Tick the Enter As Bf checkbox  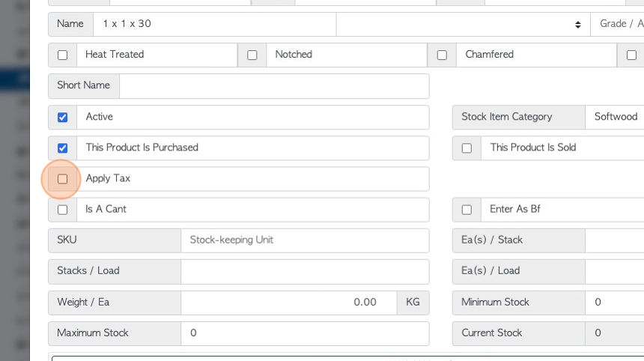pos(467,210)
